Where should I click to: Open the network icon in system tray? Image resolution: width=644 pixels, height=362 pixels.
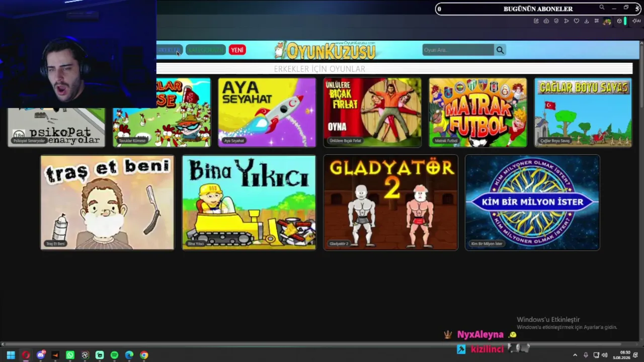(x=596, y=355)
